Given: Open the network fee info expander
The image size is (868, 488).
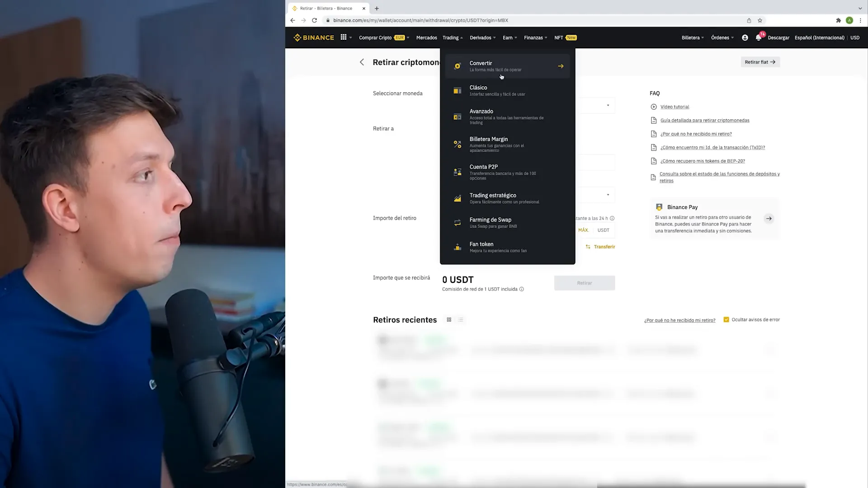Looking at the screenshot, I should [x=522, y=289].
